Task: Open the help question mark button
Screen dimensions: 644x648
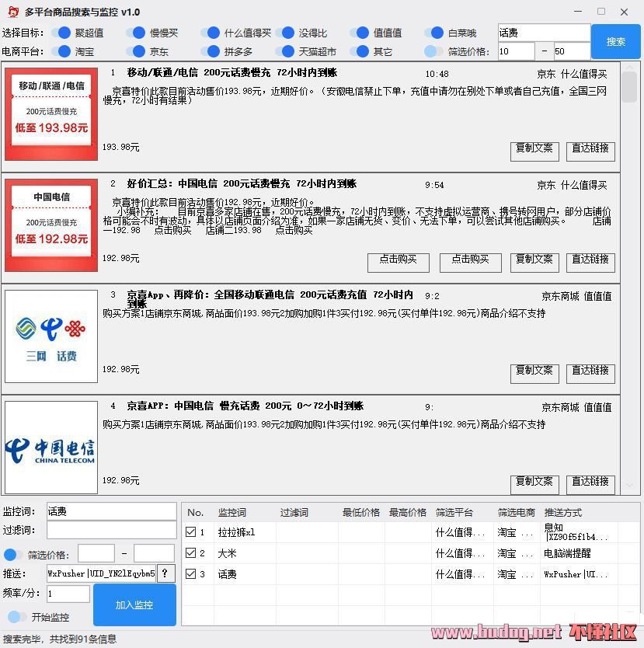Action: 165,573
